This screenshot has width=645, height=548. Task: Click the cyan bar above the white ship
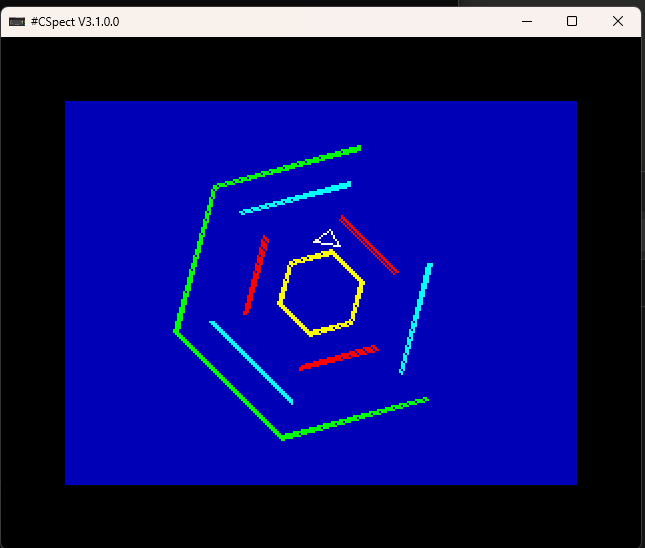pos(295,198)
